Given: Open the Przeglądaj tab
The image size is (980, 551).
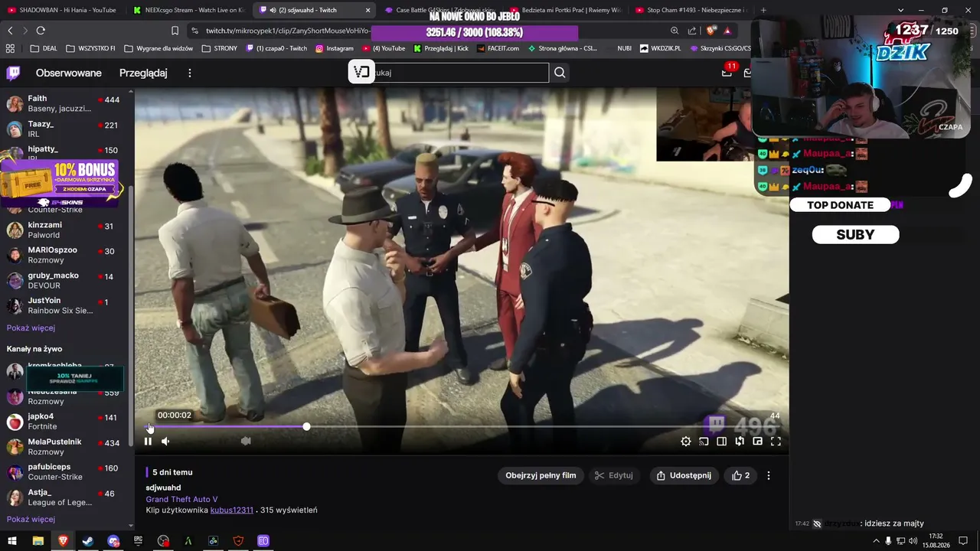Looking at the screenshot, I should tap(143, 73).
